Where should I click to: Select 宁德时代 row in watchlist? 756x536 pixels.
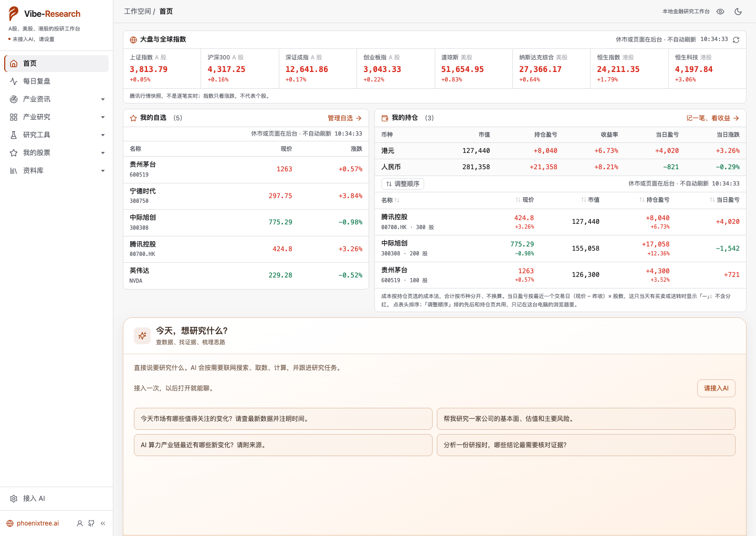point(246,197)
